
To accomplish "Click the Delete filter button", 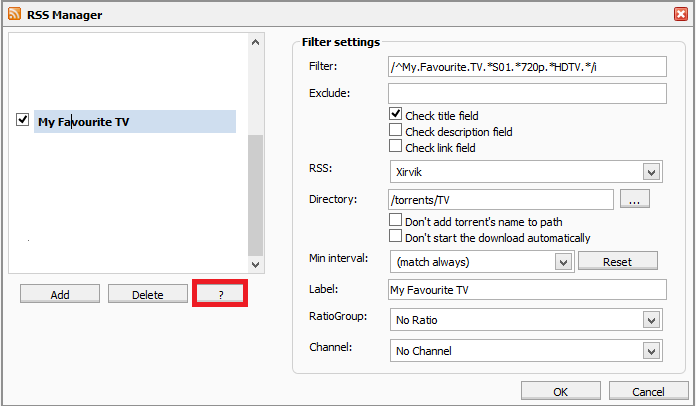I will 148,294.
